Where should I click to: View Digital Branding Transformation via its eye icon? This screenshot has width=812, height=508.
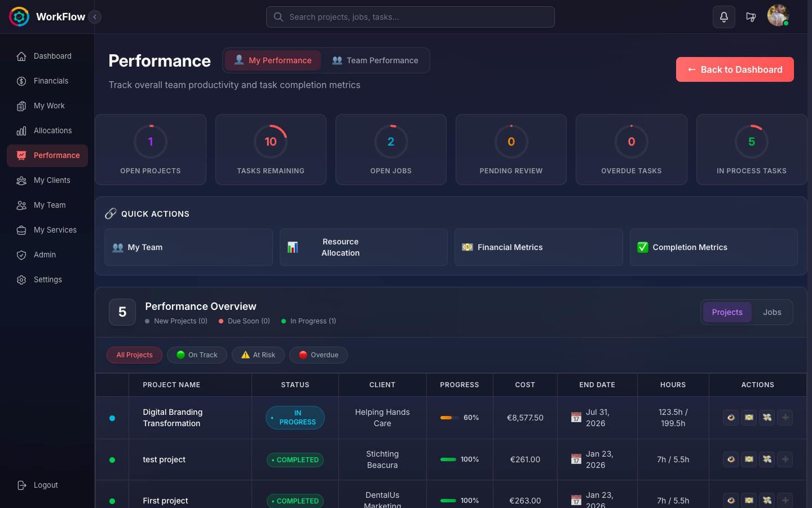pos(731,418)
